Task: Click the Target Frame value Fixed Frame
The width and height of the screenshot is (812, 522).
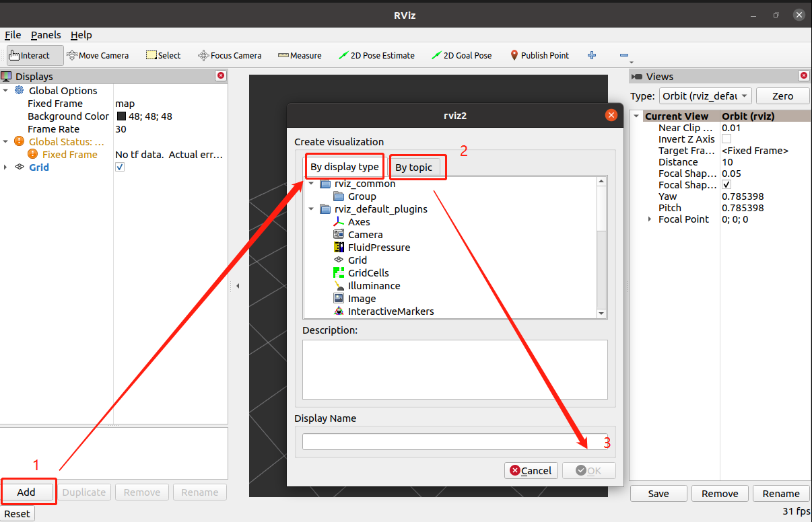Action: pyautogui.click(x=755, y=151)
